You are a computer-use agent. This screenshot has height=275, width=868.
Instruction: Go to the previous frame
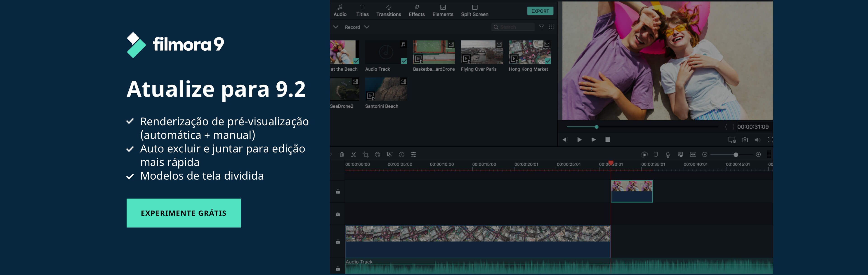(x=565, y=140)
